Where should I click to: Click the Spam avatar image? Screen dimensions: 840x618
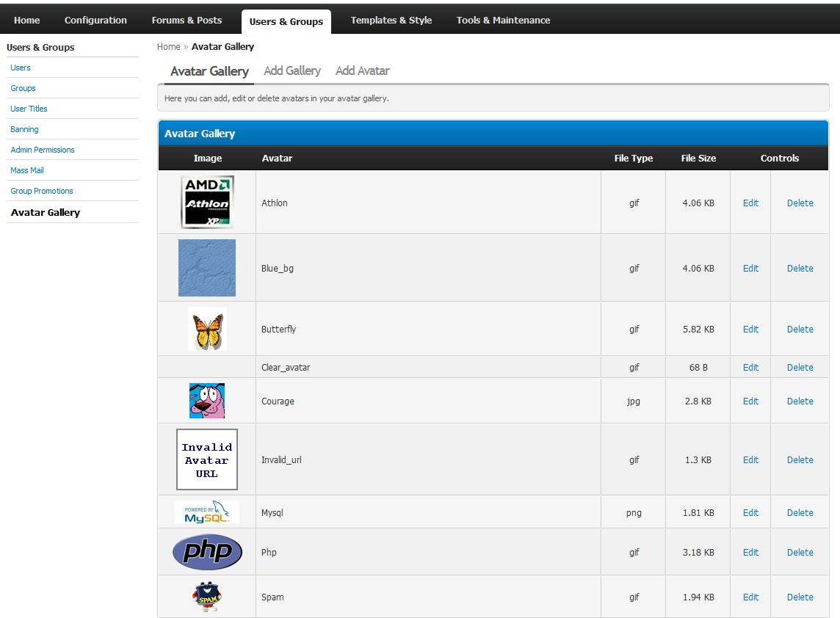(x=207, y=597)
